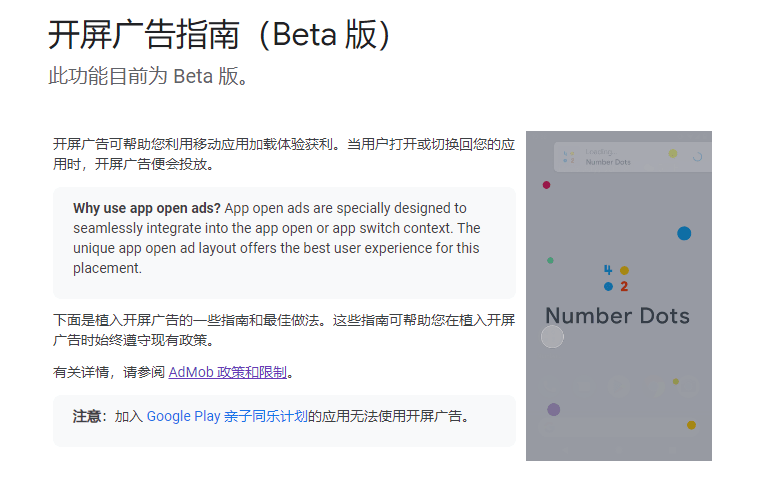Click the 此功能目前为 Beta 版 subtitle
The width and height of the screenshot is (766, 488).
(148, 77)
